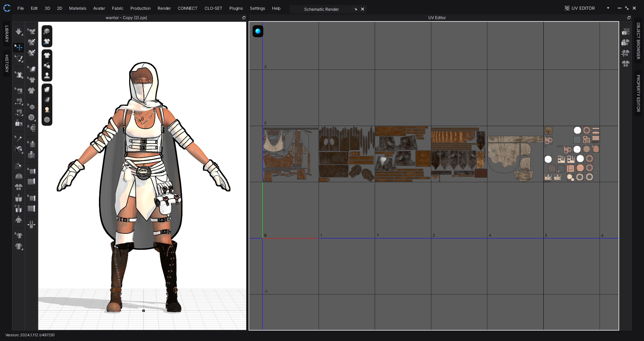Click the brown leather UV tile in column 0
644x341 pixels.
290,154
